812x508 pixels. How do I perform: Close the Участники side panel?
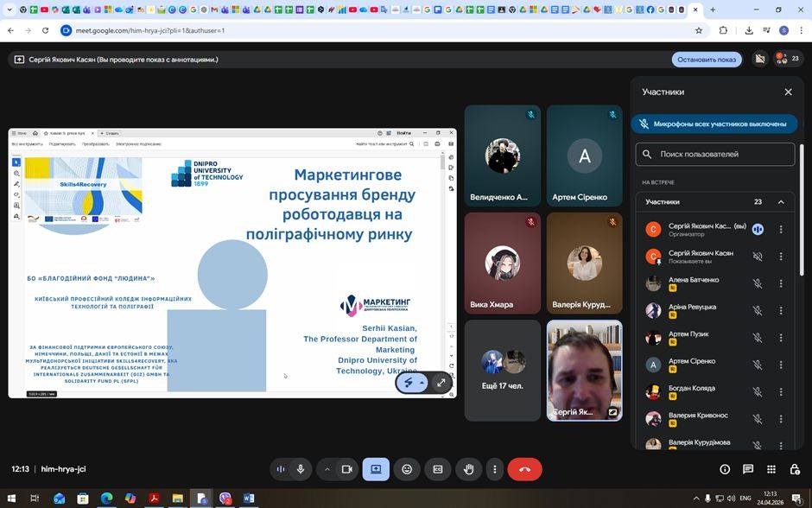788,92
